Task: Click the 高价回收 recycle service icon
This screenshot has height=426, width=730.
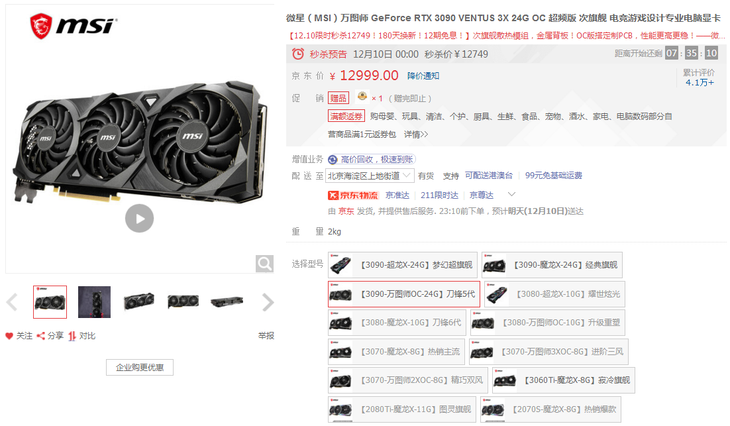Action: click(332, 160)
